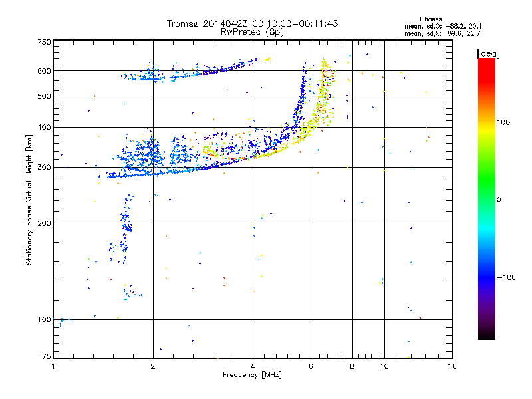Click the colorbar label "100" degrees
This screenshot has height=399, width=532.
pos(503,122)
